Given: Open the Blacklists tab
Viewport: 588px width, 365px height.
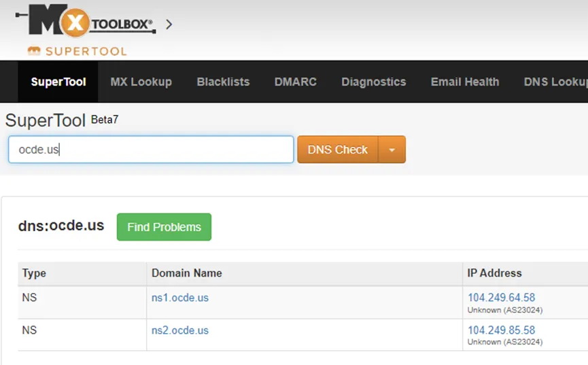Looking at the screenshot, I should (x=223, y=82).
